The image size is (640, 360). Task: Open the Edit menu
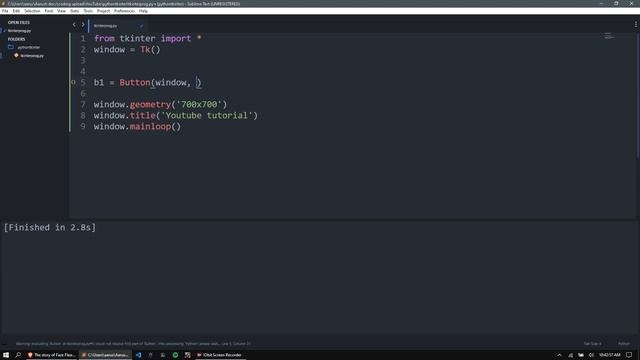[16, 11]
